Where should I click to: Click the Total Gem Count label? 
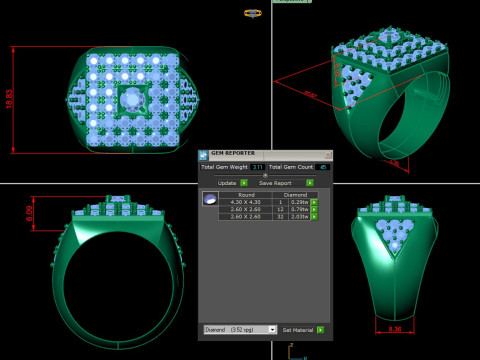click(291, 167)
